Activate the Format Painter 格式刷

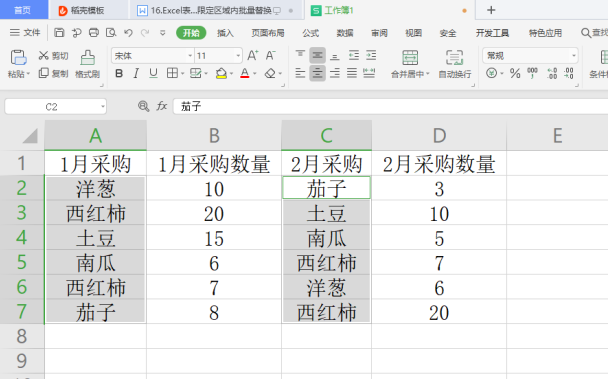click(88, 64)
